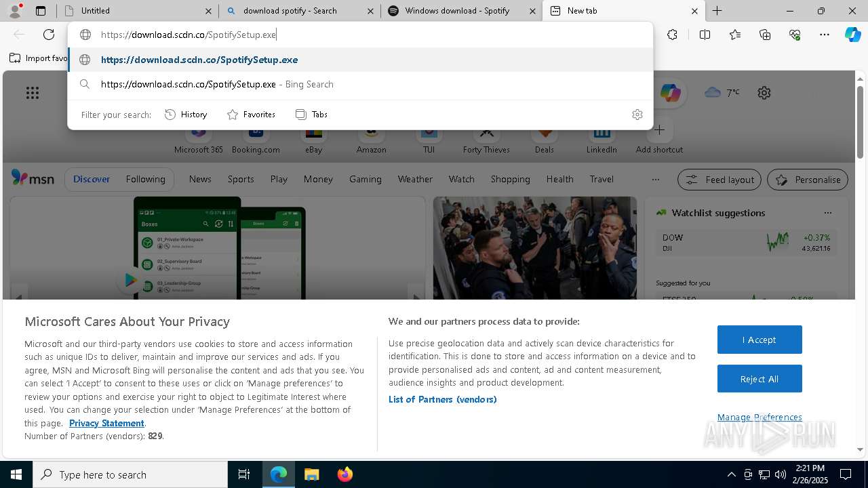Open the Shopping category
868x488 pixels.
[x=510, y=179]
